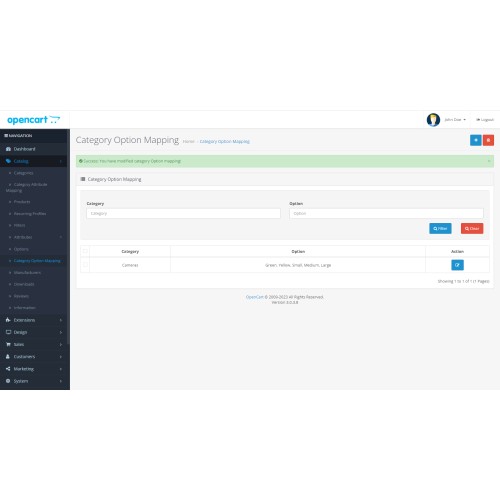Click the blue Filter button

(440, 228)
